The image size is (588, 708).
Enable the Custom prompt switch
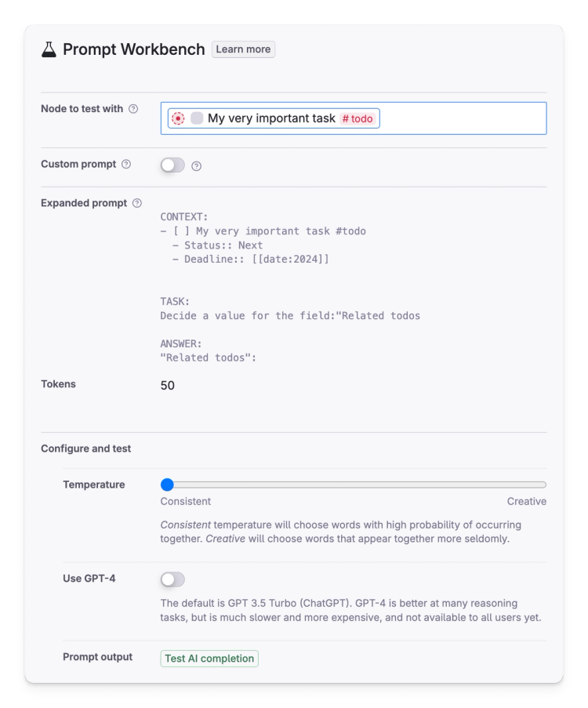click(x=172, y=165)
